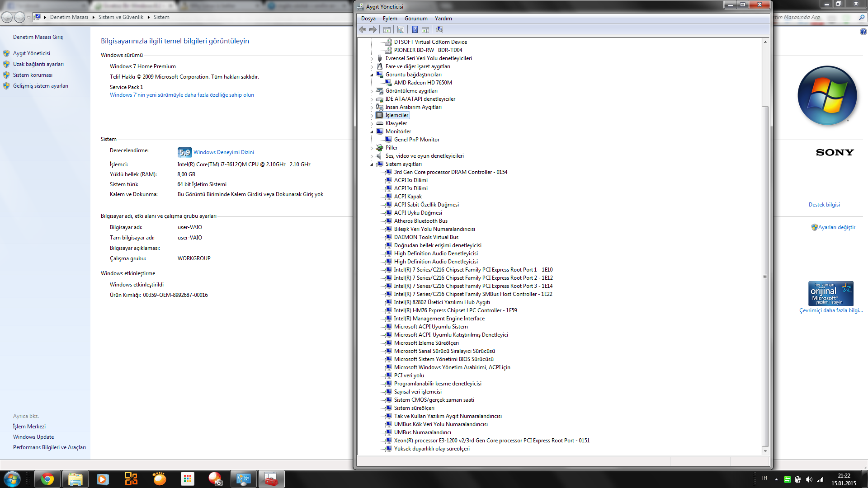Collapse Sistem aygıtları node
This screenshot has width=868, height=488.
click(x=372, y=164)
